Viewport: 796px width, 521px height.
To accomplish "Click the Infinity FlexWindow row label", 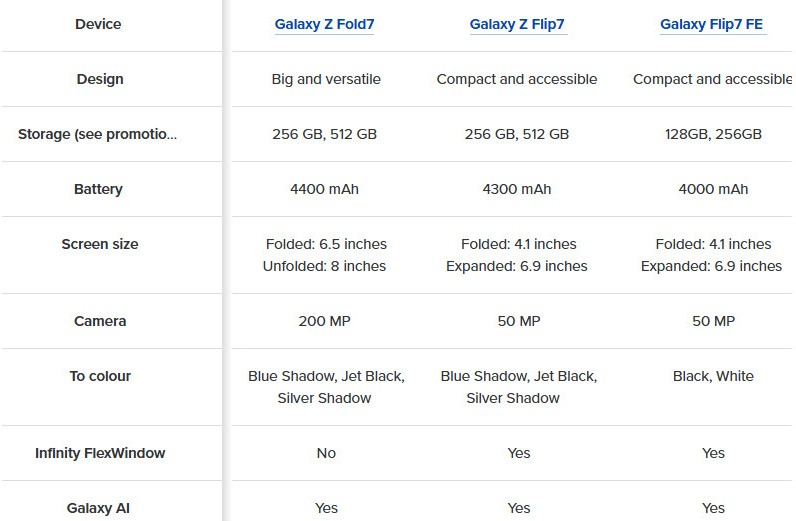I will tap(99, 453).
